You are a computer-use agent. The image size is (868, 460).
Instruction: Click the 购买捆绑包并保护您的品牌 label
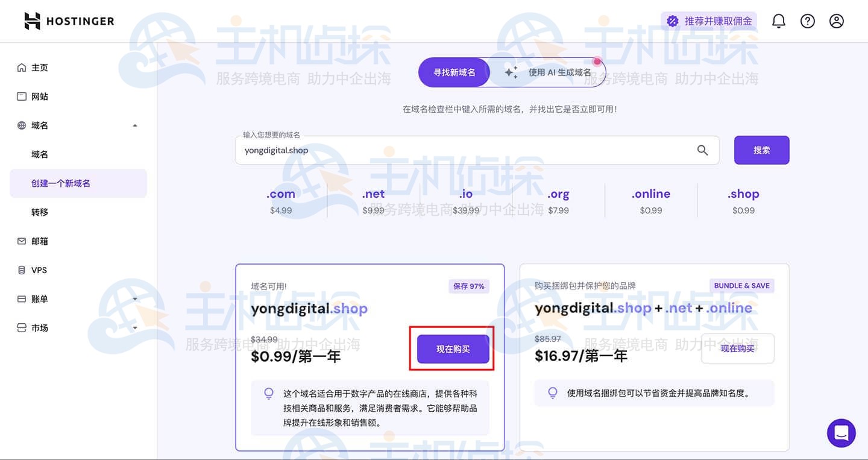585,286
